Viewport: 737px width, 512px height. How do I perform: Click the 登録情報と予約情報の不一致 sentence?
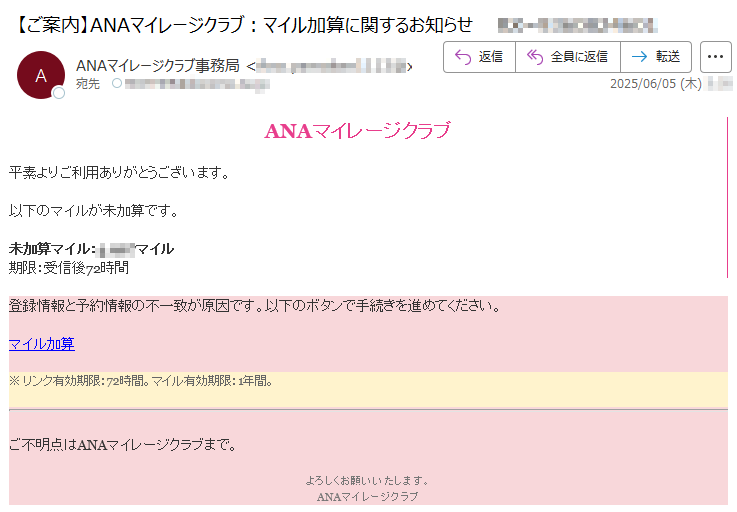(256, 306)
